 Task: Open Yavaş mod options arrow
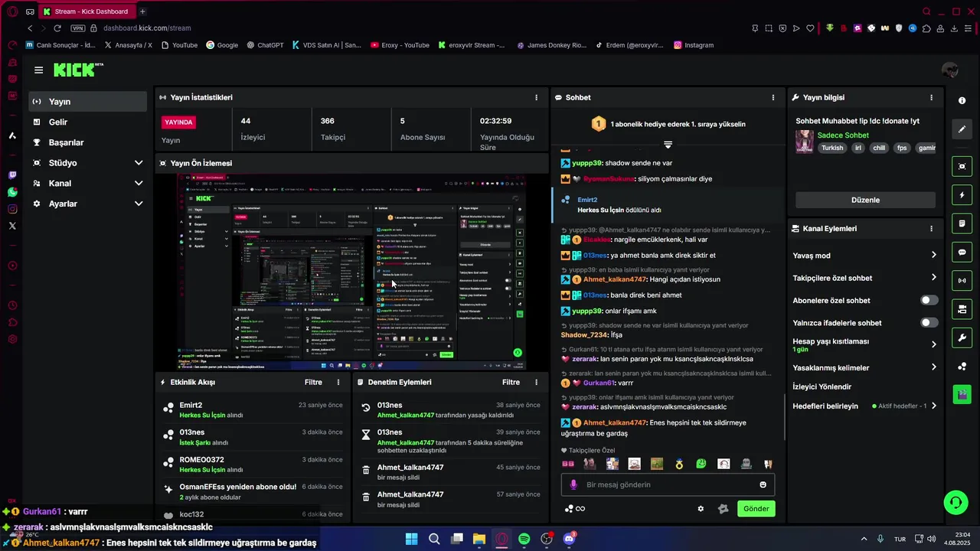click(x=933, y=256)
